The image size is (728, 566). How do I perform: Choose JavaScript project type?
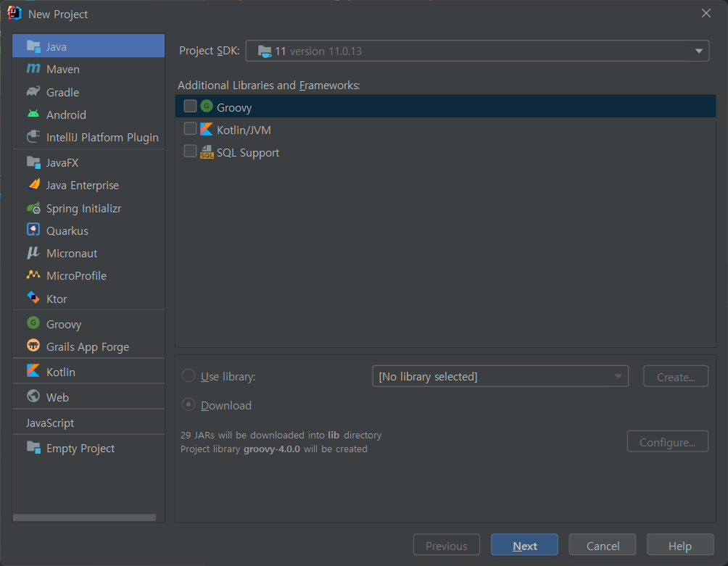(88, 423)
